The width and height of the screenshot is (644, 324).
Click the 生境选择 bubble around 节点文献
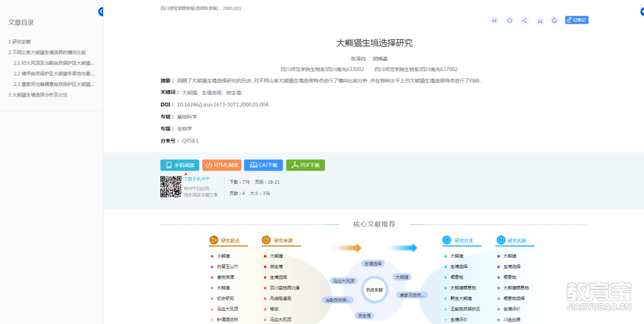coord(373,263)
